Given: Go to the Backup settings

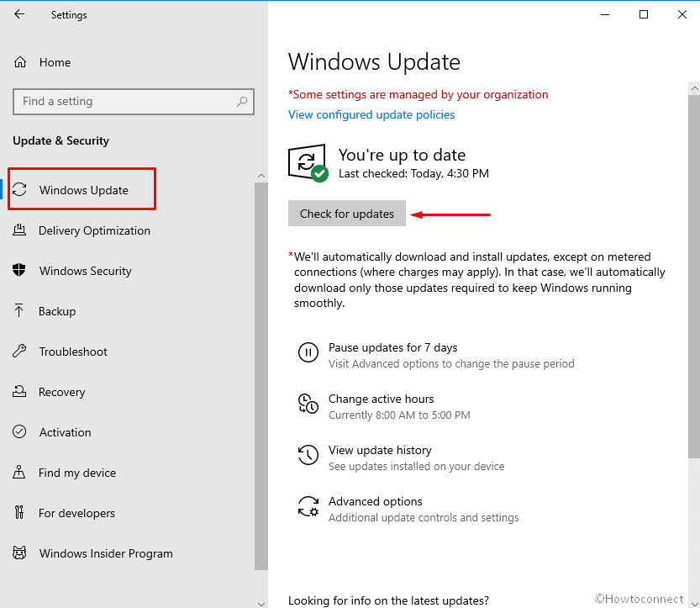Looking at the screenshot, I should tap(57, 311).
